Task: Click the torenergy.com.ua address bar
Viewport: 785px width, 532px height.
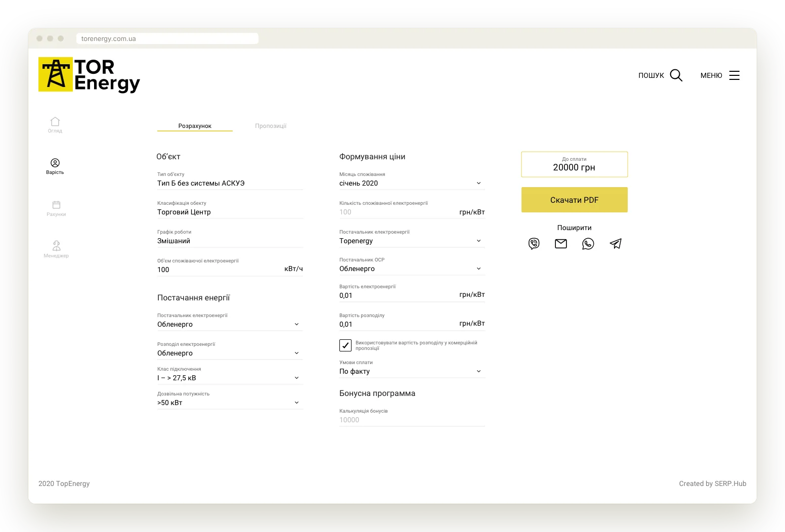Action: click(167, 38)
